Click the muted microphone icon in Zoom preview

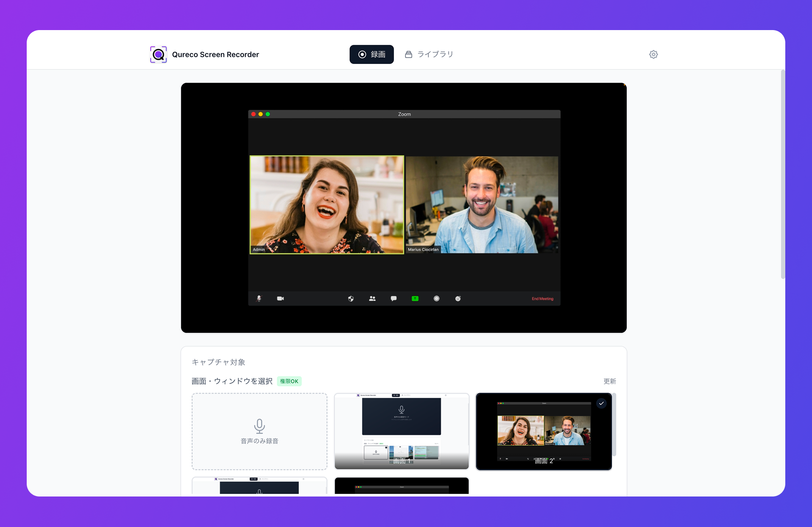[x=259, y=299]
